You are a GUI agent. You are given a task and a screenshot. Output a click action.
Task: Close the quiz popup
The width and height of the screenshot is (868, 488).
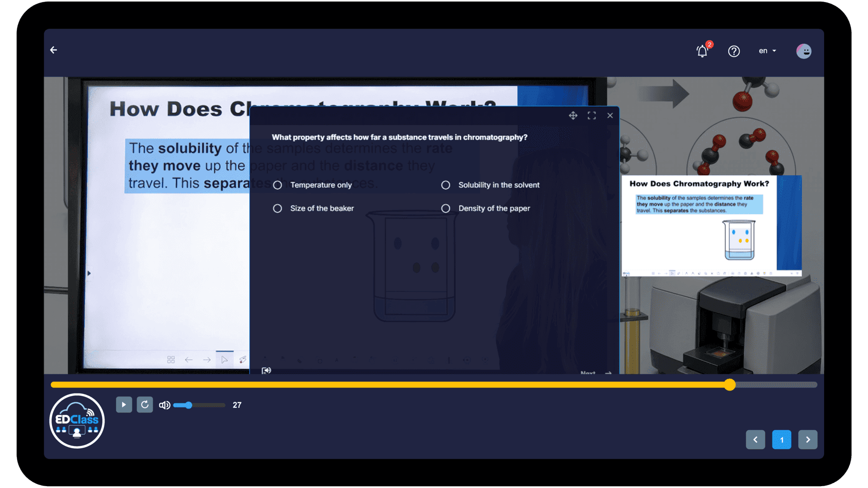pyautogui.click(x=610, y=116)
